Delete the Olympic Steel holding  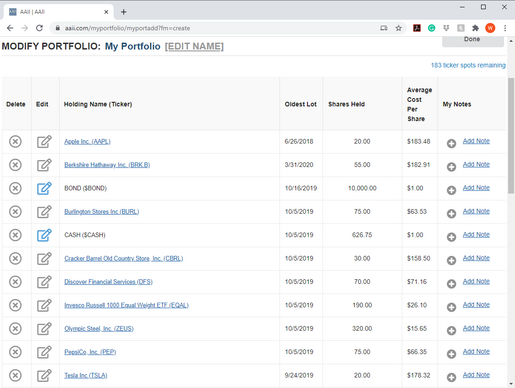click(15, 329)
